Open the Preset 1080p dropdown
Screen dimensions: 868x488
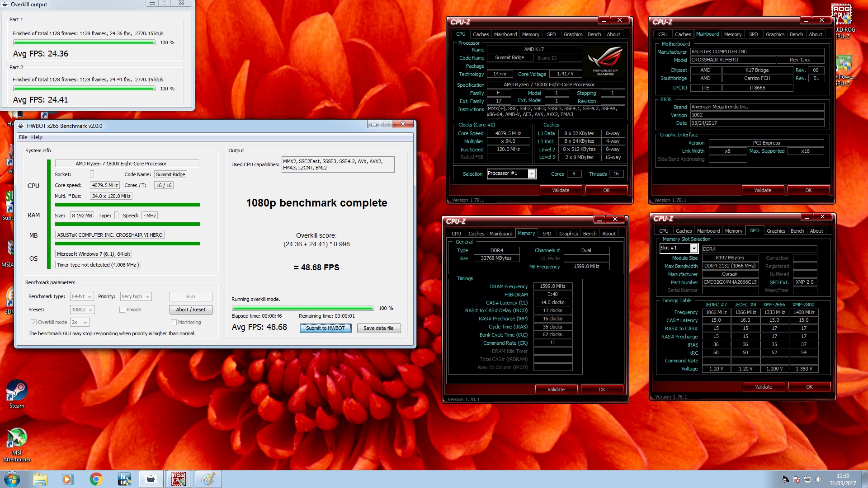point(82,310)
